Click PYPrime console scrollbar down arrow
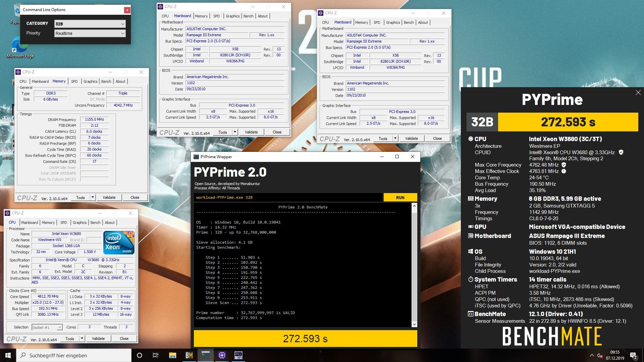The height and width of the screenshot is (362, 644). tap(414, 324)
